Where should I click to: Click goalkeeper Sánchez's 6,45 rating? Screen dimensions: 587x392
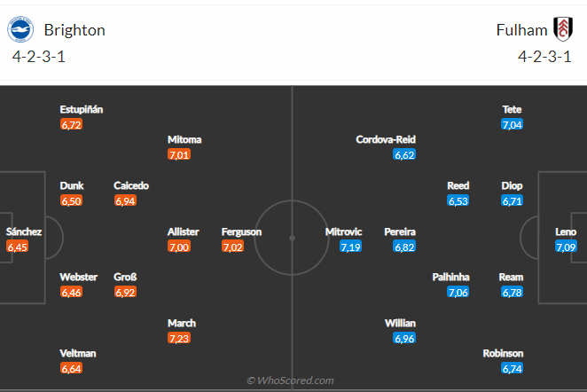[x=18, y=247]
